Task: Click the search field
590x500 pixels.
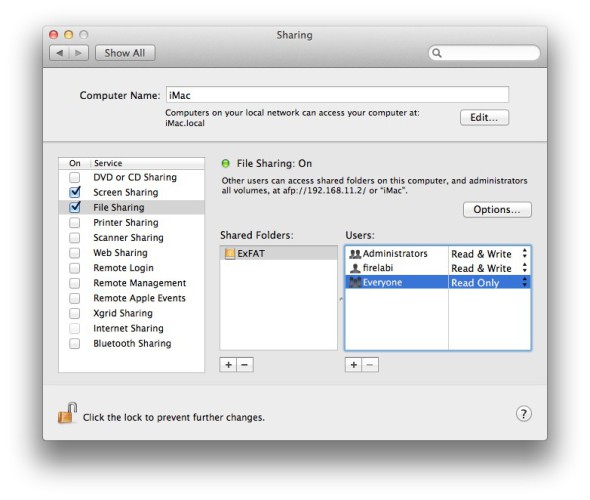Action: pyautogui.click(x=484, y=53)
